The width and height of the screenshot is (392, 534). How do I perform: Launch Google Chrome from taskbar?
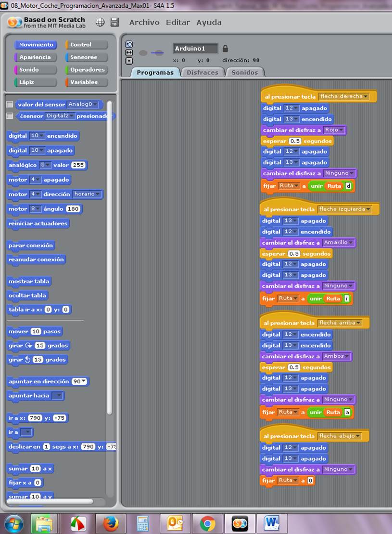click(x=207, y=523)
